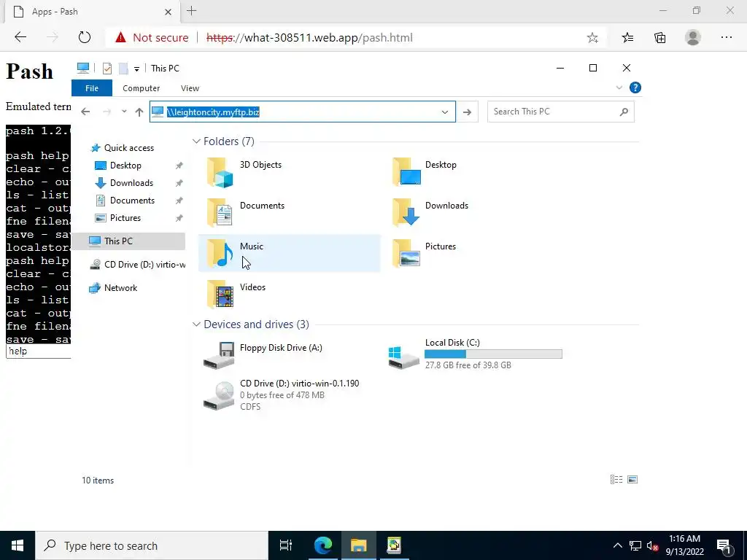Open a new browser tab
Viewport: 747px width, 560px height.
(192, 11)
